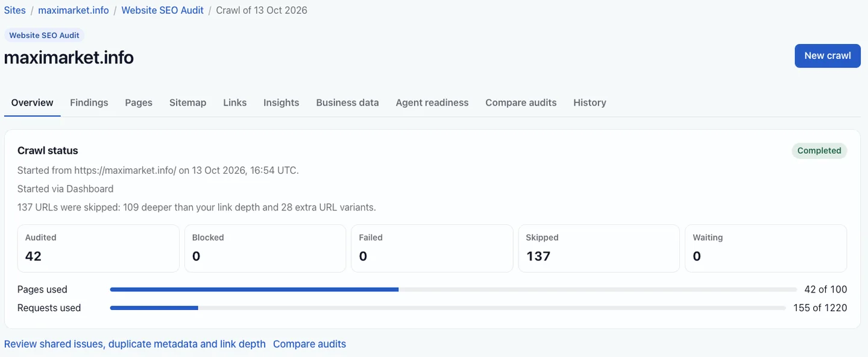Click 'Crawl of 13 Oct 2026' breadcrumb text
The width and height of the screenshot is (868, 357).
click(262, 10)
